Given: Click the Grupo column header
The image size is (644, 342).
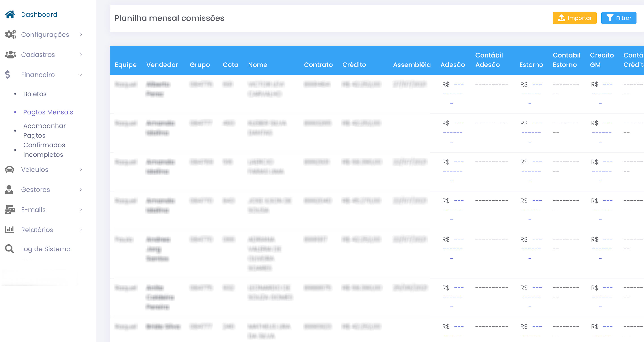Looking at the screenshot, I should point(199,65).
